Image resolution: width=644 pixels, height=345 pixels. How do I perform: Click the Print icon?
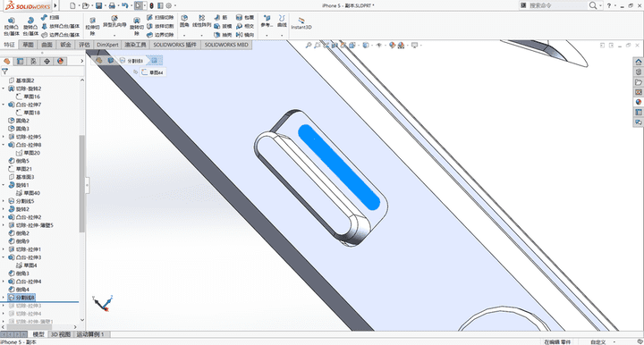click(111, 5)
